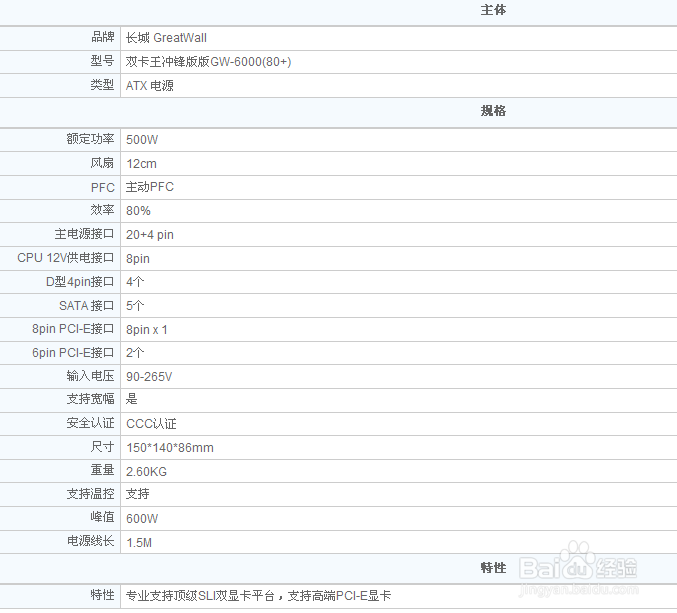Click the 12cm fan value
677x613 pixels.
(141, 164)
